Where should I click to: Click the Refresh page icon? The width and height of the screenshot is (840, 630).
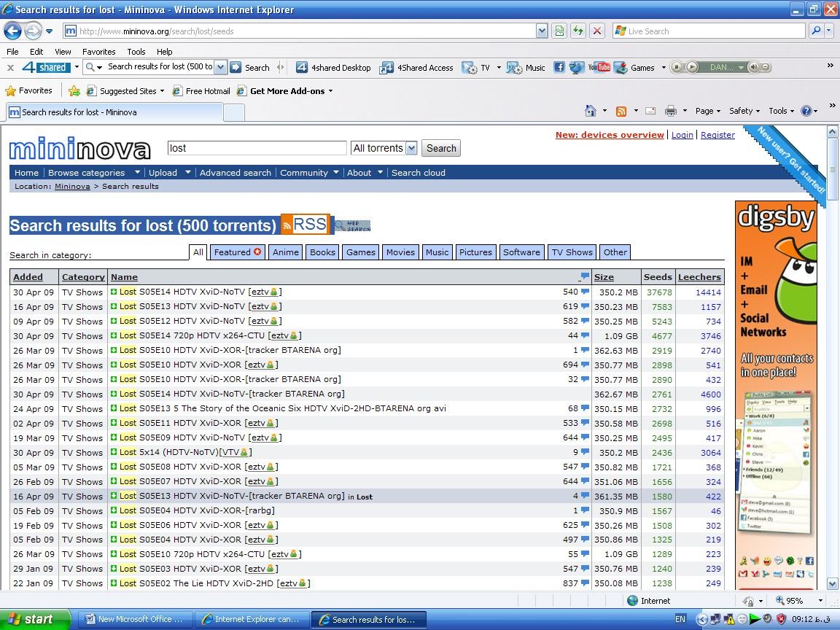click(578, 31)
